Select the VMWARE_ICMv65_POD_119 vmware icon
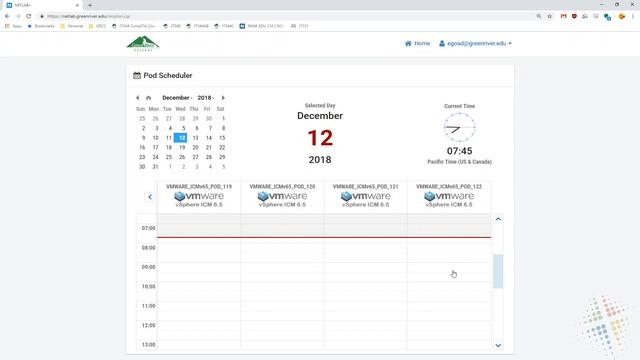Viewport: 640px width, 360px height. pyautogui.click(x=199, y=196)
